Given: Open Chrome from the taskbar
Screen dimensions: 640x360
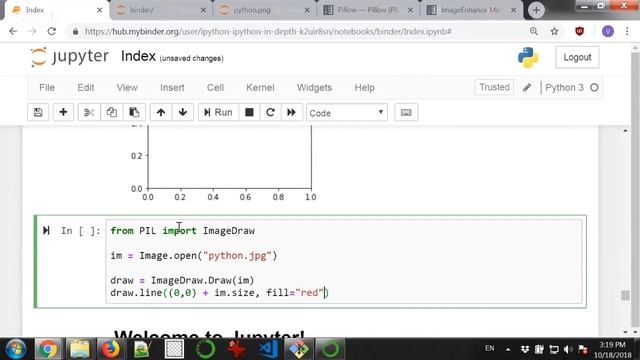Looking at the screenshot, I should [x=48, y=349].
